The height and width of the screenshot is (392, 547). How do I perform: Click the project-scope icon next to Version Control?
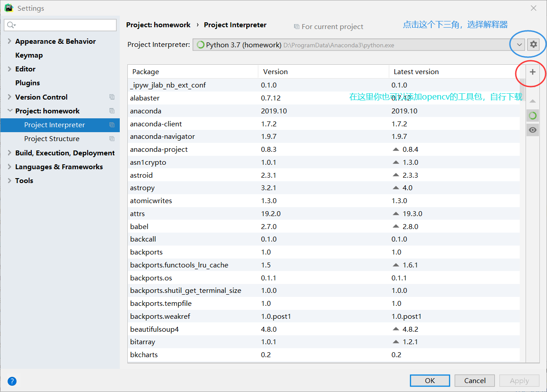[112, 97]
